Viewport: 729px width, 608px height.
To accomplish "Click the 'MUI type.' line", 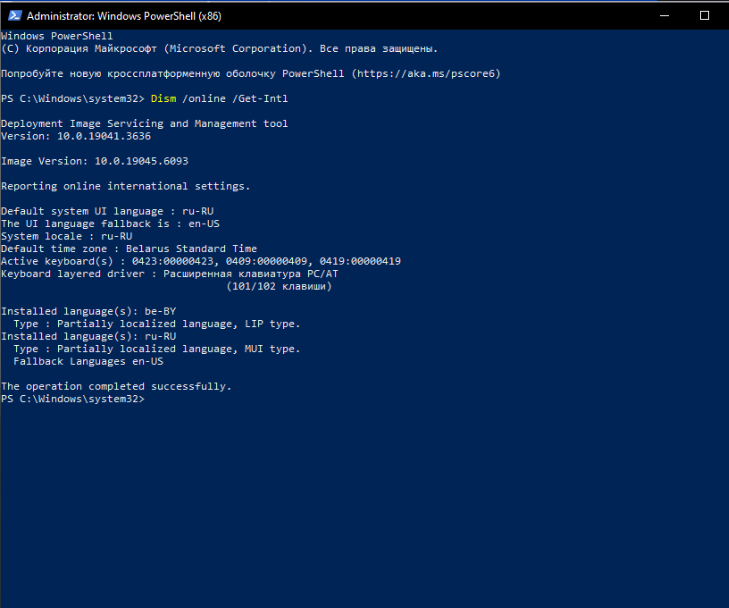I will tap(157, 349).
